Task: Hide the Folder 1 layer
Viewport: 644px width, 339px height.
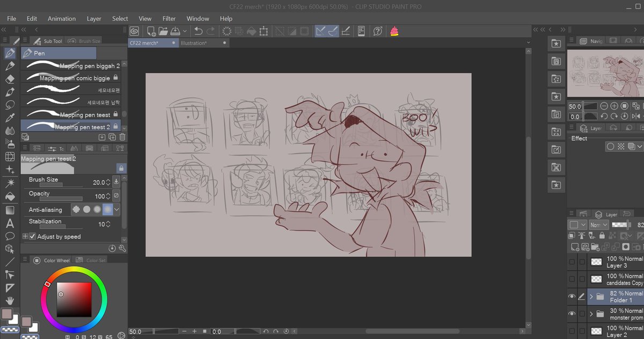Action: click(572, 297)
